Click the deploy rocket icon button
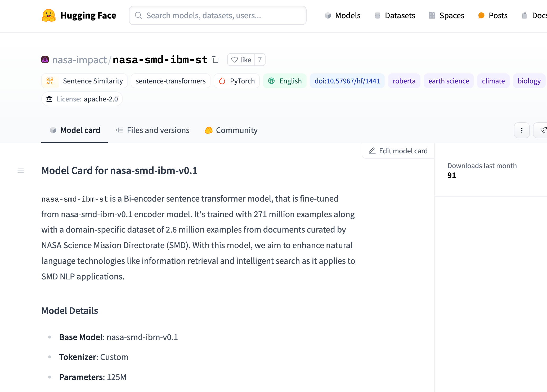The width and height of the screenshot is (547, 392). pos(543,130)
